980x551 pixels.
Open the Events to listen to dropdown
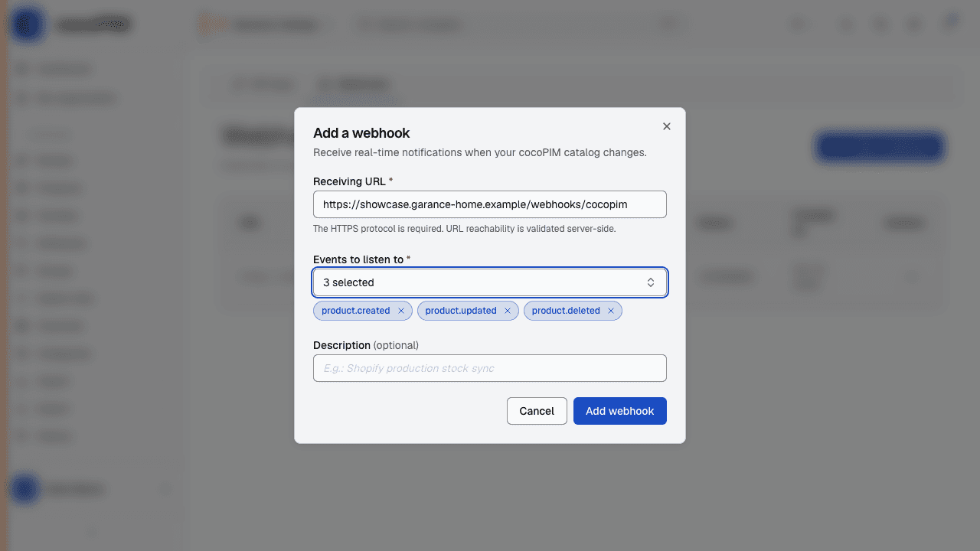point(490,282)
